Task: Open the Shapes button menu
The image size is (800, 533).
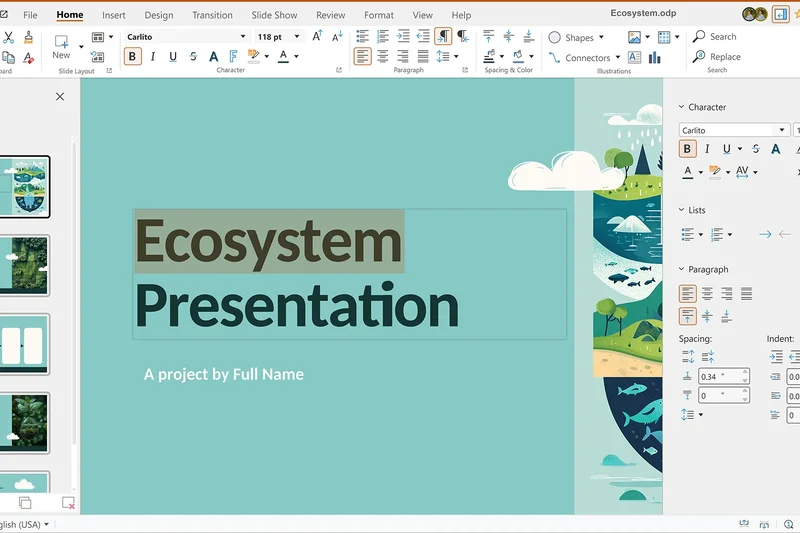Action: [x=576, y=37]
